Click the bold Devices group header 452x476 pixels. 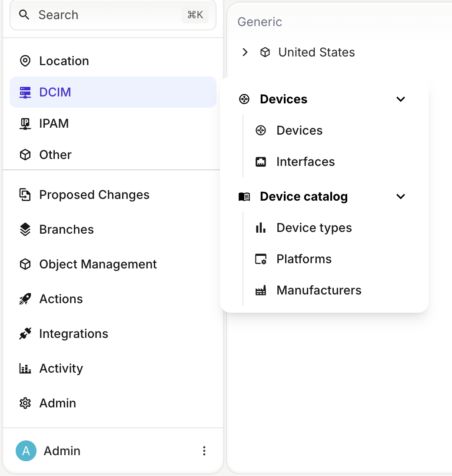click(283, 99)
